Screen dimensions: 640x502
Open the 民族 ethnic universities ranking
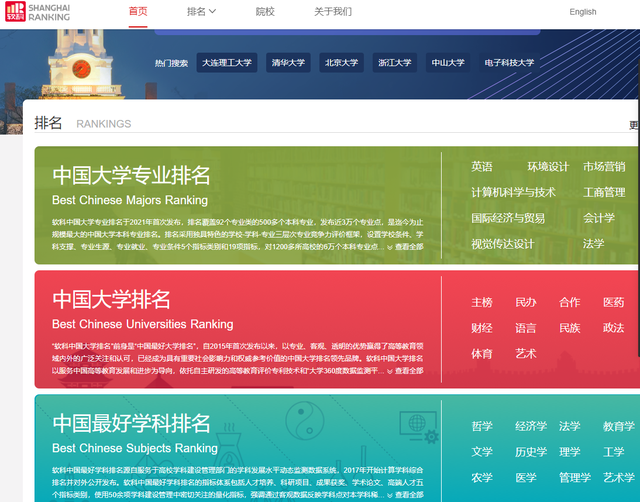(x=570, y=328)
